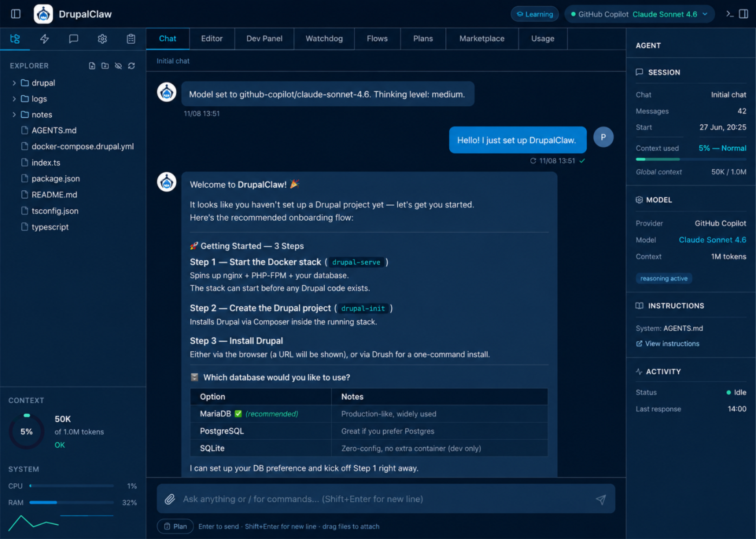The width and height of the screenshot is (756, 539).
Task: Open the settings gear sidebar icon
Action: 102,39
